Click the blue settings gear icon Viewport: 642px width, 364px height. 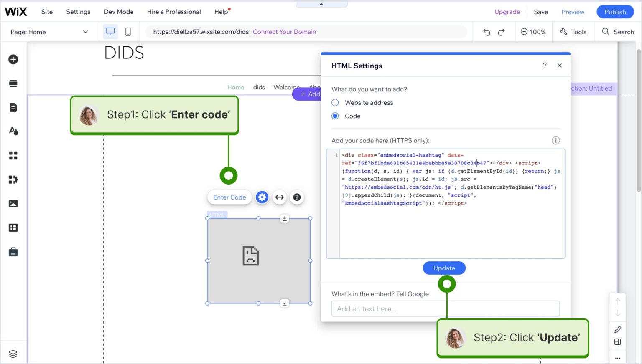click(x=262, y=197)
